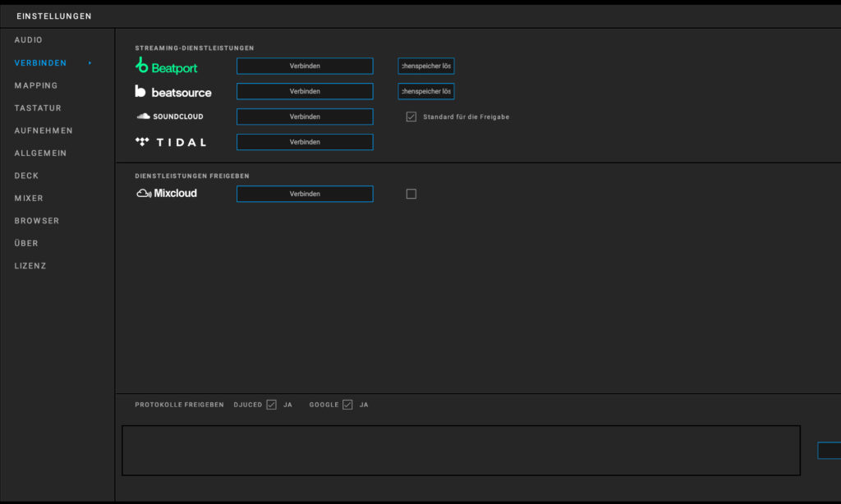
Task: Connect to Mixcloud with Verbinden button
Action: [305, 194]
